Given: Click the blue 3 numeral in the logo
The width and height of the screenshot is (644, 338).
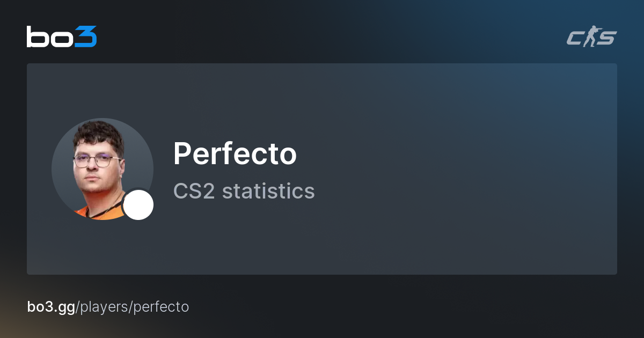Looking at the screenshot, I should tap(86, 37).
